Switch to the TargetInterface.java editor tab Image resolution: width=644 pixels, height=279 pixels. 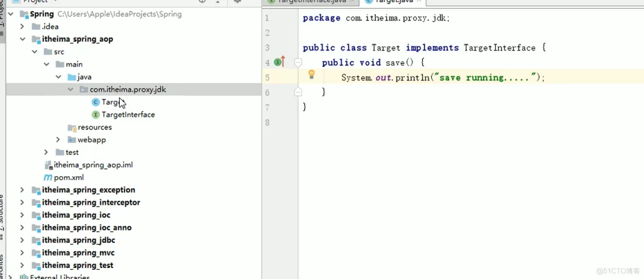[x=311, y=2]
